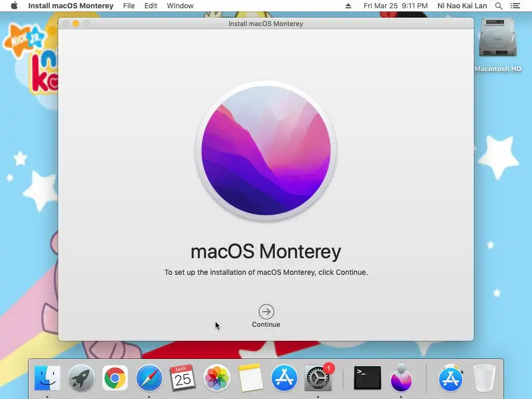Viewport: 532px width, 399px height.
Task: Click the Install macOS Monterey window title
Action: pos(265,24)
